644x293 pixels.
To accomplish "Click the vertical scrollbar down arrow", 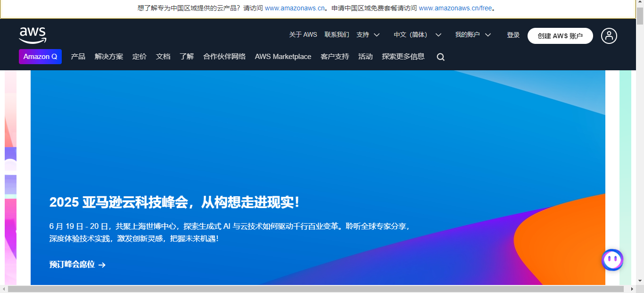I will (640, 281).
